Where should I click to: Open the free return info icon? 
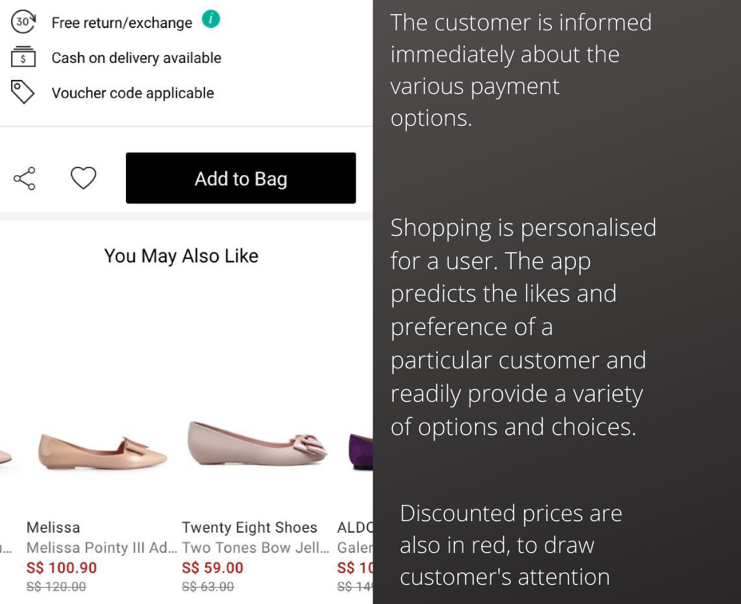(x=211, y=19)
